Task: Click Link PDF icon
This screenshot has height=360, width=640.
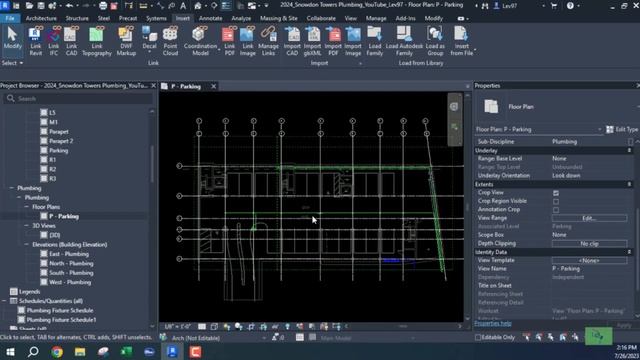Action: (x=229, y=41)
